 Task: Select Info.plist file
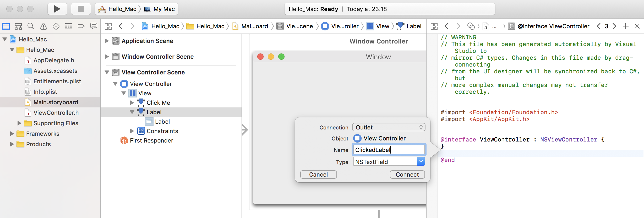tap(45, 92)
